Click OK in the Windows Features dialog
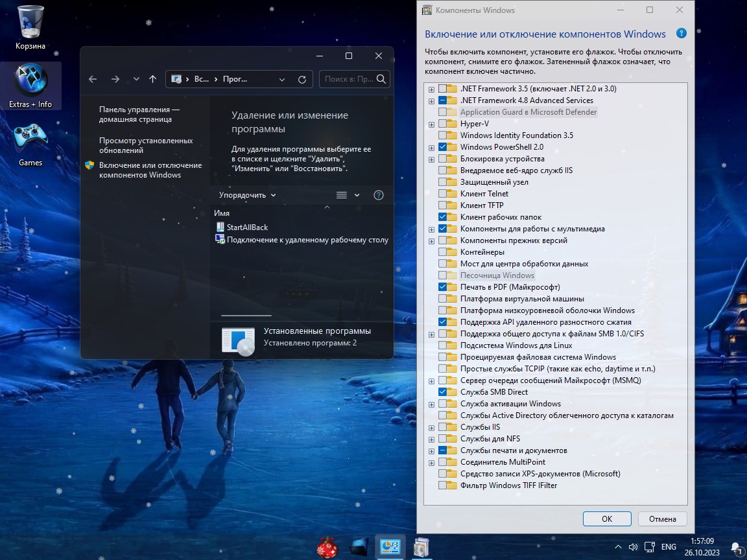The height and width of the screenshot is (560, 747). point(606,519)
